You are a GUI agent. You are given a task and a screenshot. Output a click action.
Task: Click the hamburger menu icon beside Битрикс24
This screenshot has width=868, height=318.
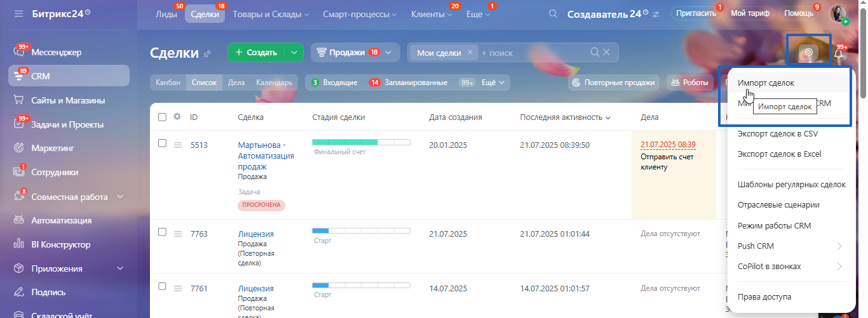(x=18, y=13)
